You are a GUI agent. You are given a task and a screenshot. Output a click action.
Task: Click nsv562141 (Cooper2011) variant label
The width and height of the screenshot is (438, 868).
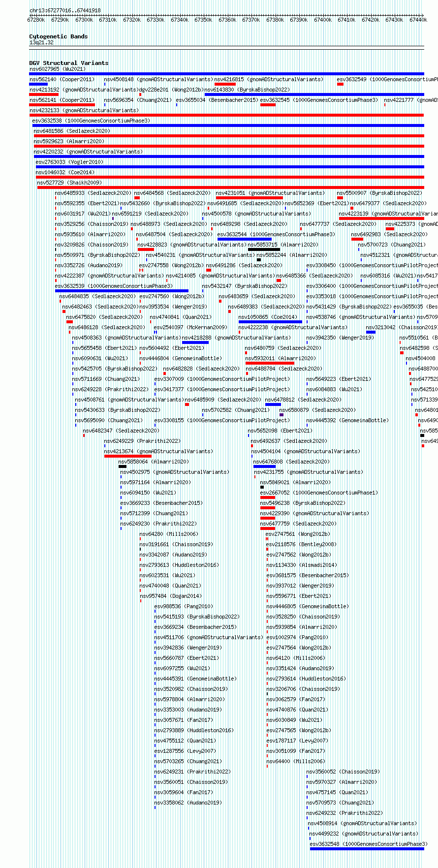coord(62,100)
